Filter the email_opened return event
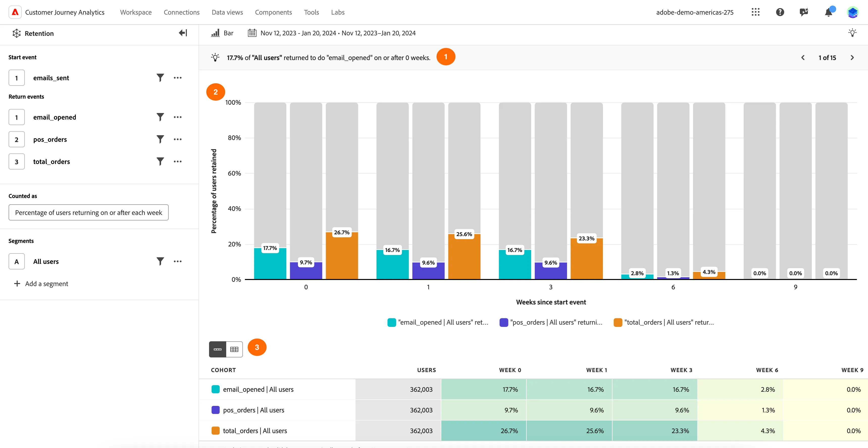The image size is (868, 448). (x=160, y=117)
